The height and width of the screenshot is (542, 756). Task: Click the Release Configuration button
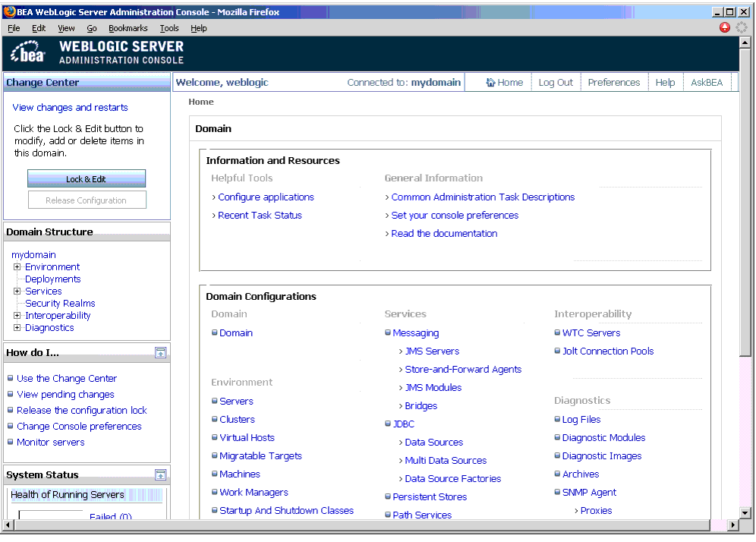[87, 200]
